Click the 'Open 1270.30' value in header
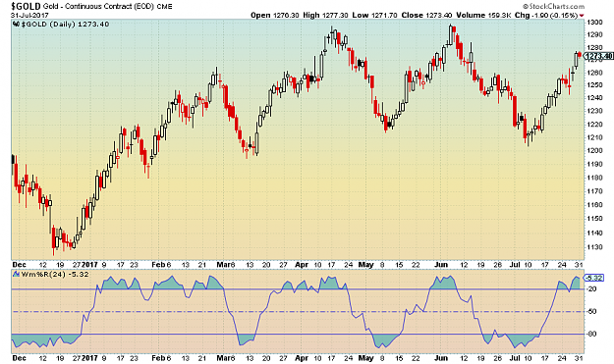Image resolution: width=614 pixels, height=364 pixels. 274,16
